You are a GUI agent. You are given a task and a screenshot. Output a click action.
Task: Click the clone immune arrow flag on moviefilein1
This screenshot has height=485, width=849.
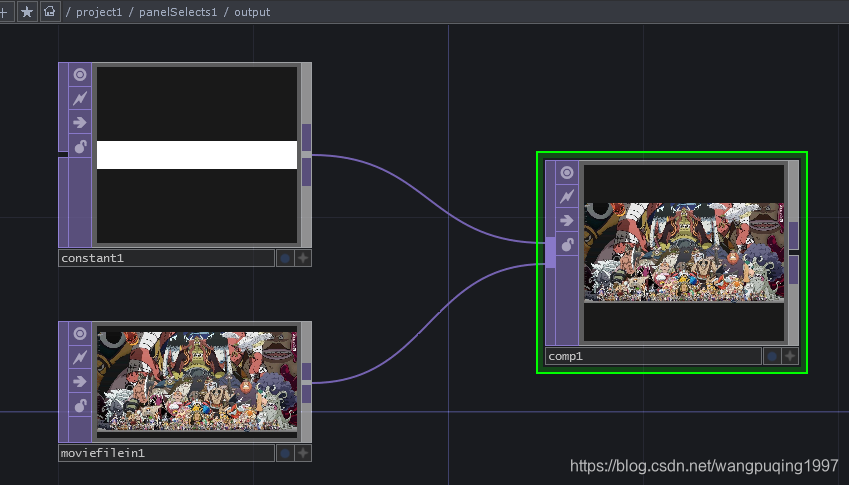click(80, 381)
